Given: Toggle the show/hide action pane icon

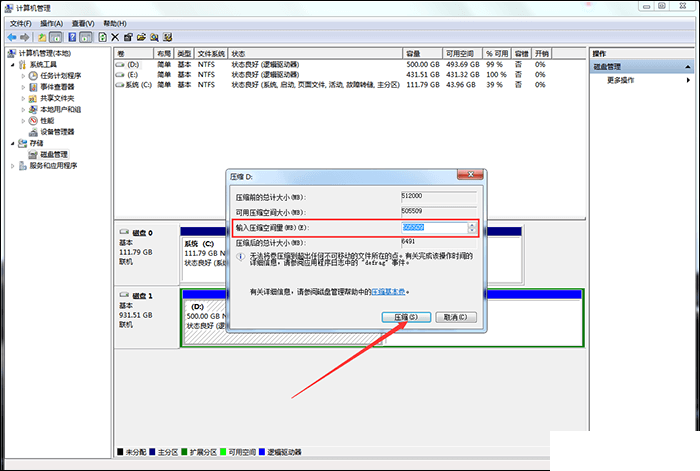Looking at the screenshot, I should [86, 38].
